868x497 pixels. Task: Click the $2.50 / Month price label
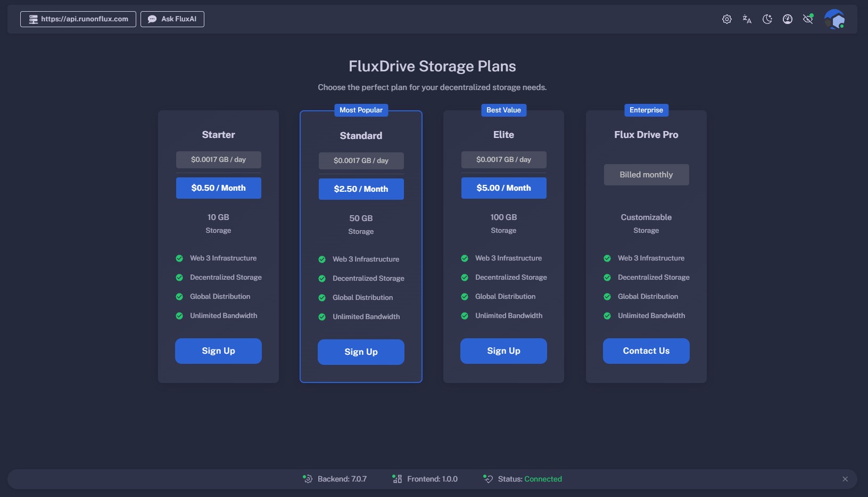[x=361, y=189]
